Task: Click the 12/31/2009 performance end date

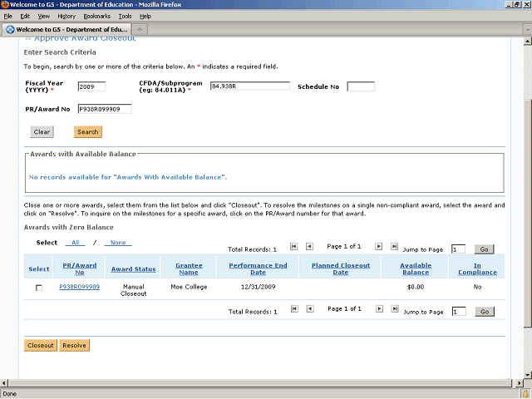Action: point(258,287)
